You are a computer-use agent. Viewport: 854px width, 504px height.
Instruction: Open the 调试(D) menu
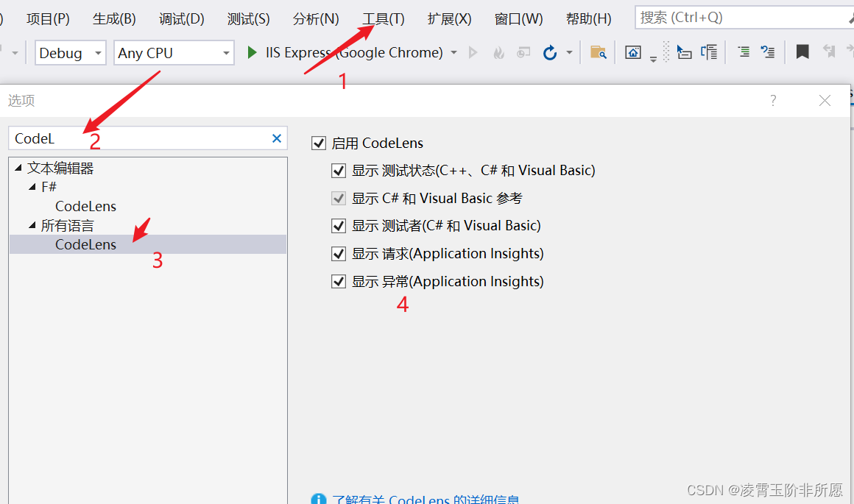[x=181, y=18]
